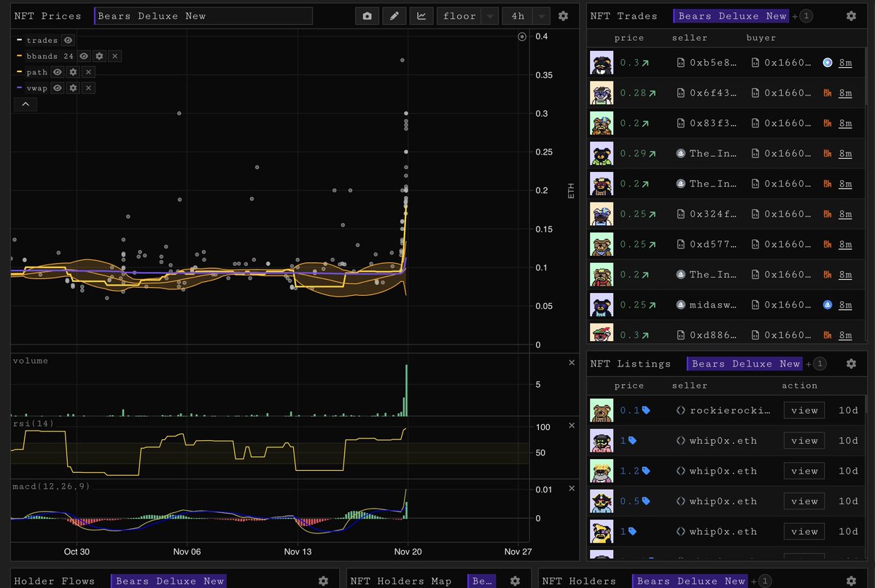Hide the bbands 24 indicator

tap(83, 56)
